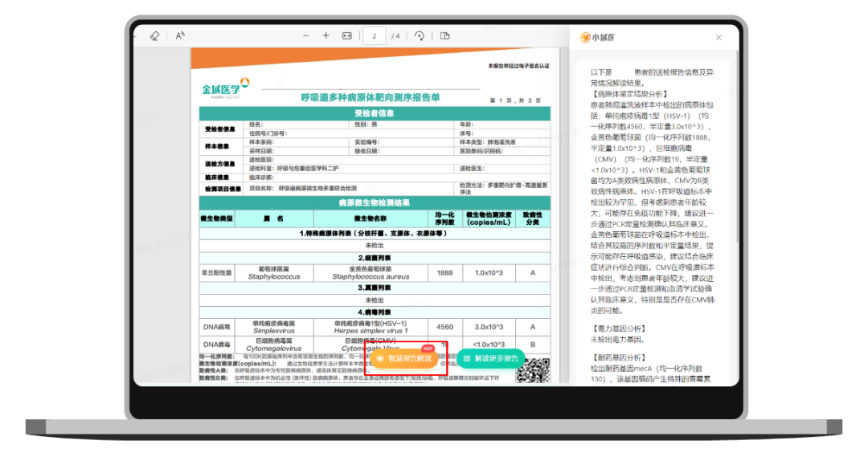The width and height of the screenshot is (868, 469).
Task: Click the 小域医 logo icon
Action: [x=584, y=38]
